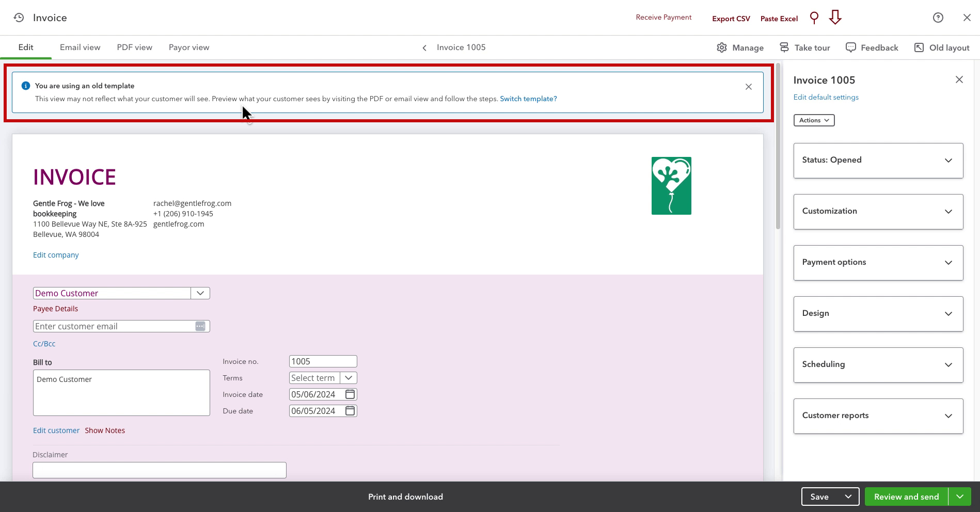Click the Switch template link
980x512 pixels.
click(x=528, y=99)
